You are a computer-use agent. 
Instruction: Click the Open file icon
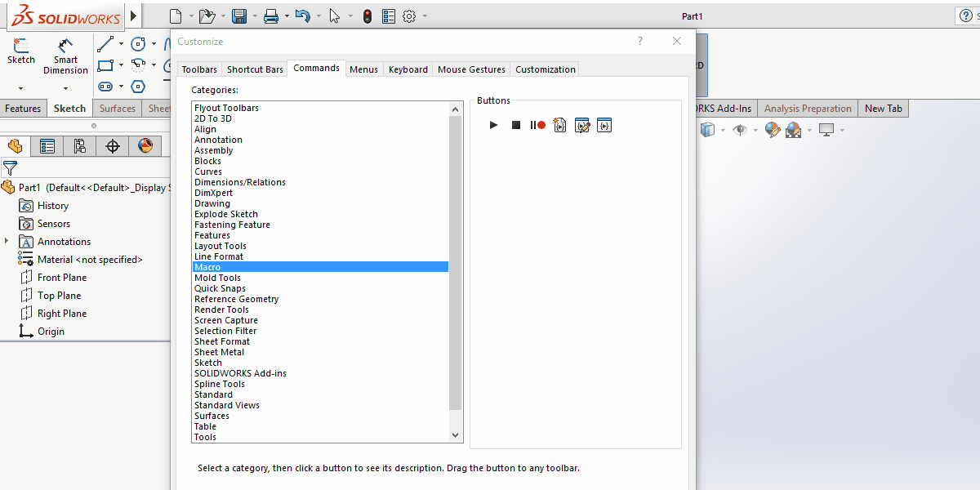tap(207, 16)
